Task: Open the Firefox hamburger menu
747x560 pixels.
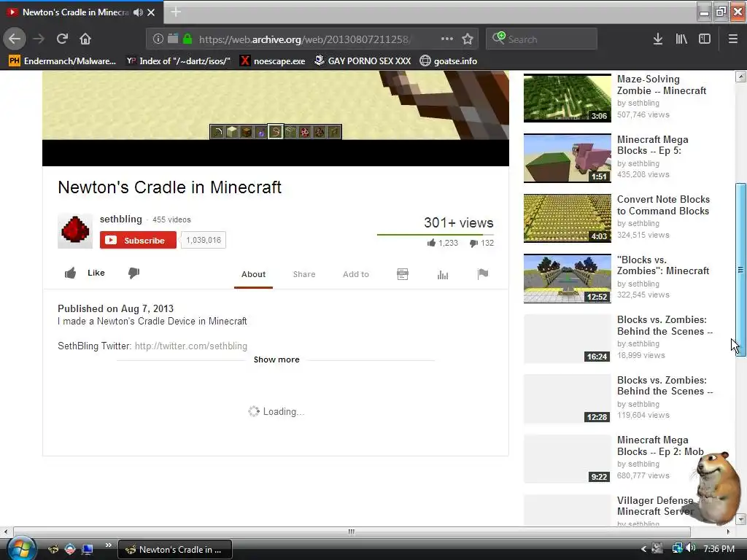Action: click(x=733, y=39)
